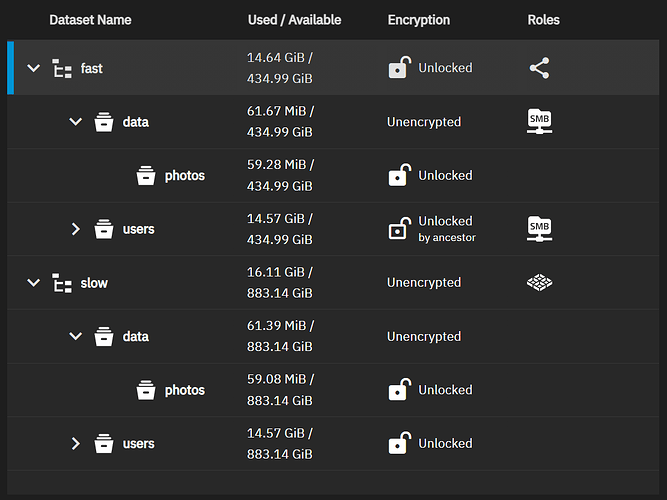The image size is (667, 500).
Task: Collapse the data dataset under slow
Action: [76, 336]
